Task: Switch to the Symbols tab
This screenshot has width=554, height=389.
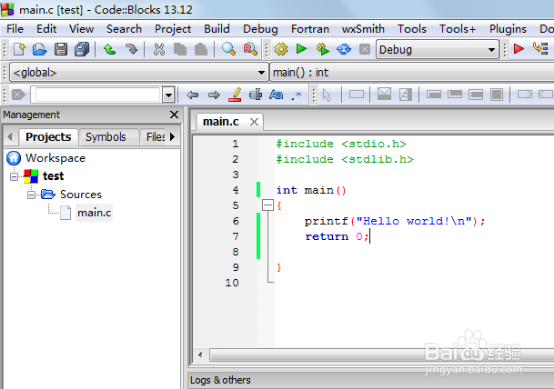Action: (106, 137)
